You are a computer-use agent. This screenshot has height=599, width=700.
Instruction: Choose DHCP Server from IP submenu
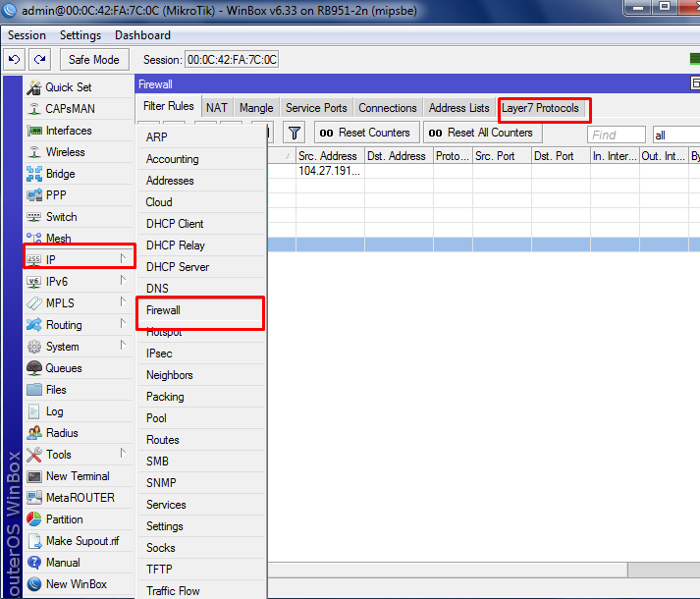click(201, 267)
